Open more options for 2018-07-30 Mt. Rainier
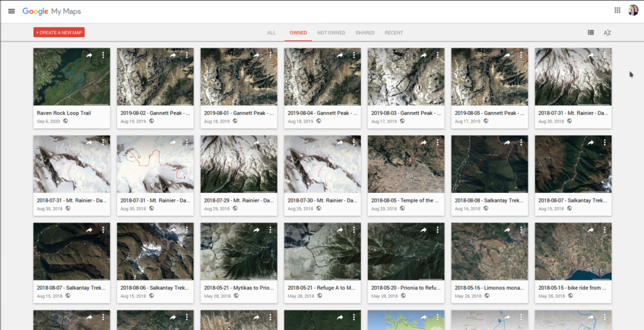The image size is (644, 330). (x=354, y=143)
